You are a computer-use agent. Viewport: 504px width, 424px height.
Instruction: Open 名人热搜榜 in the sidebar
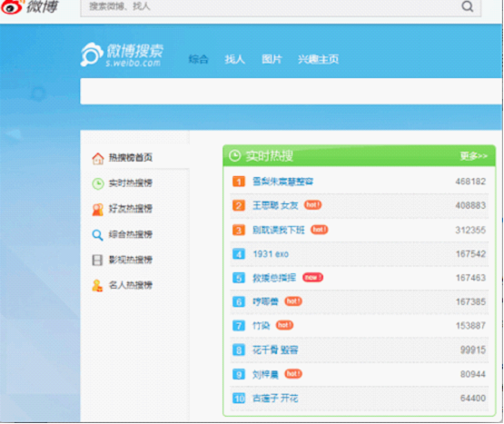tap(130, 285)
